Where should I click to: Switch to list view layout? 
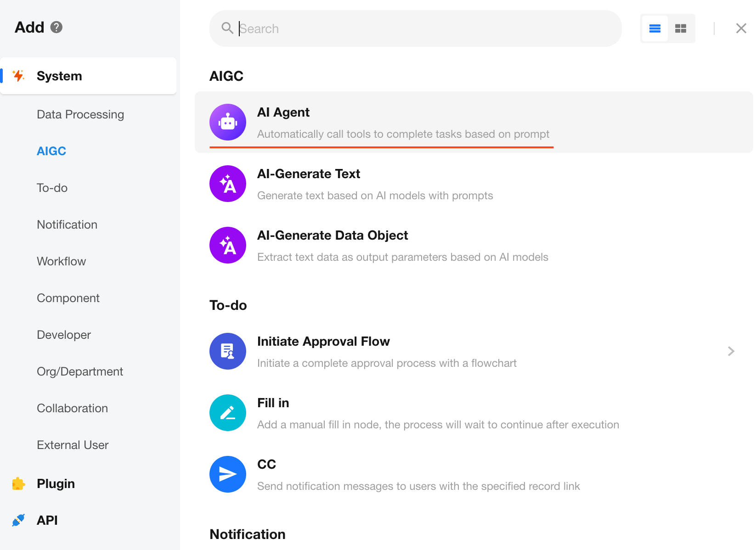click(654, 28)
